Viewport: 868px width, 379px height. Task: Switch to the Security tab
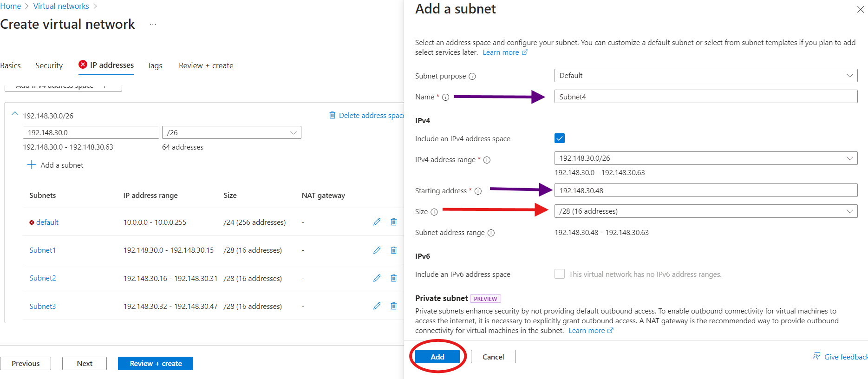click(49, 65)
